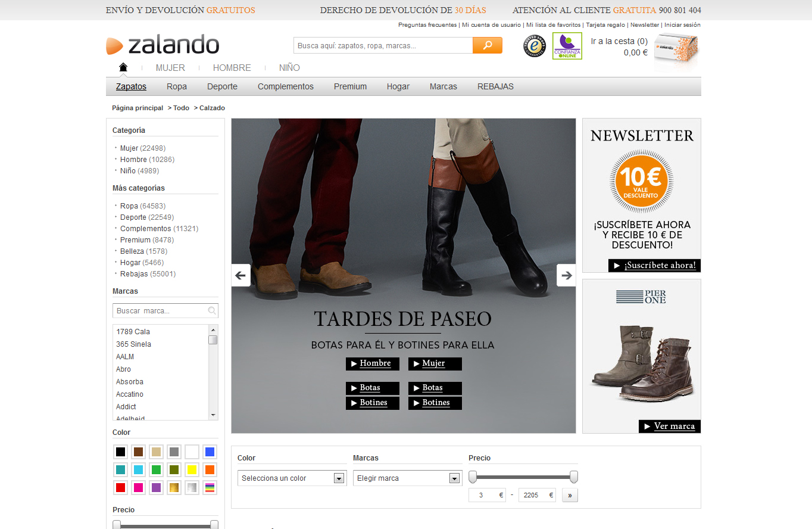This screenshot has height=529, width=812.
Task: Open the Premium menu item
Action: [350, 86]
